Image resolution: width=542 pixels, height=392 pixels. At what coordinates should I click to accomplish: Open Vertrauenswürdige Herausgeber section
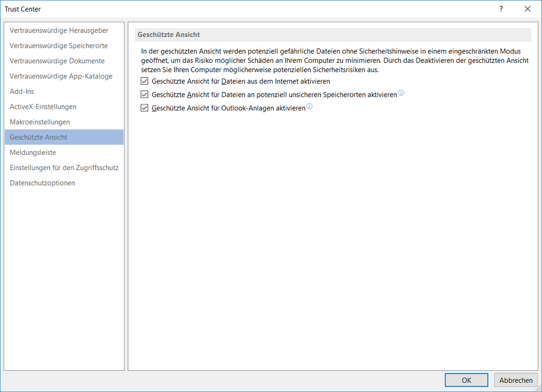[59, 31]
